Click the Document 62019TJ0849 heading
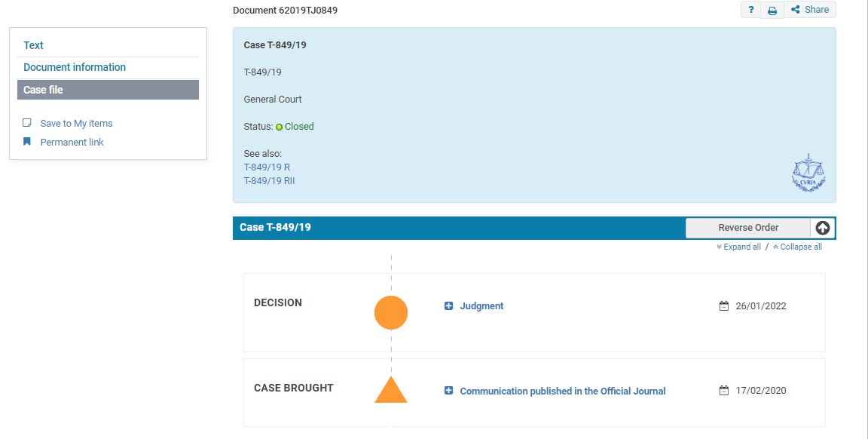Viewport: 868px width, 439px height. [285, 10]
